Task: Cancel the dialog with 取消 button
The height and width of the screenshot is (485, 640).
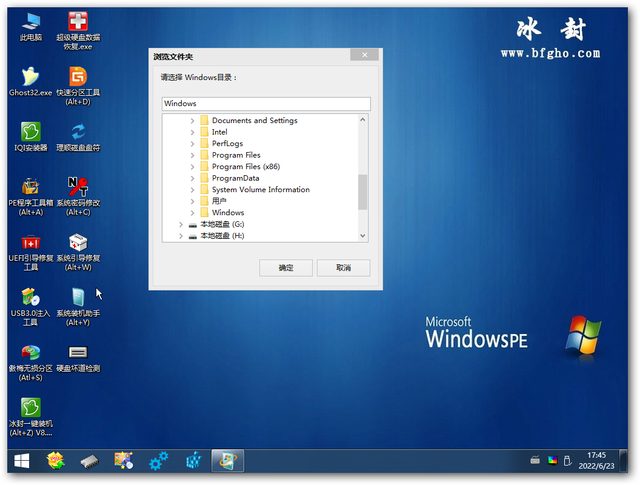Action: [x=344, y=268]
